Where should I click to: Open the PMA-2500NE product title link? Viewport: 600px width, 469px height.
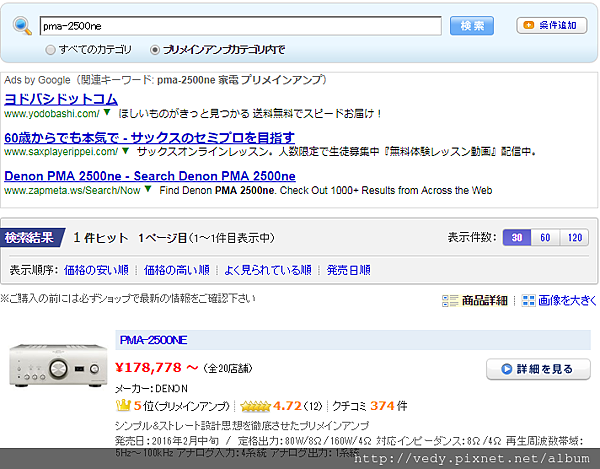pyautogui.click(x=153, y=340)
